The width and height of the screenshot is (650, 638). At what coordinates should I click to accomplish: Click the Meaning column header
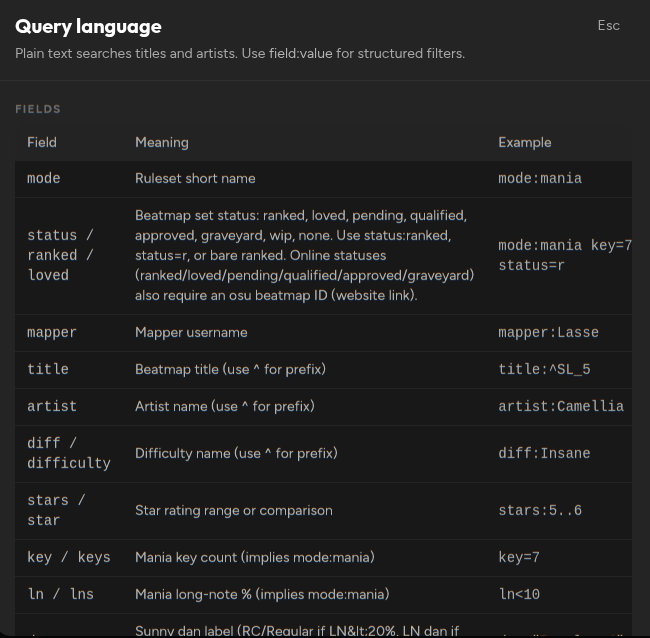tap(162, 142)
